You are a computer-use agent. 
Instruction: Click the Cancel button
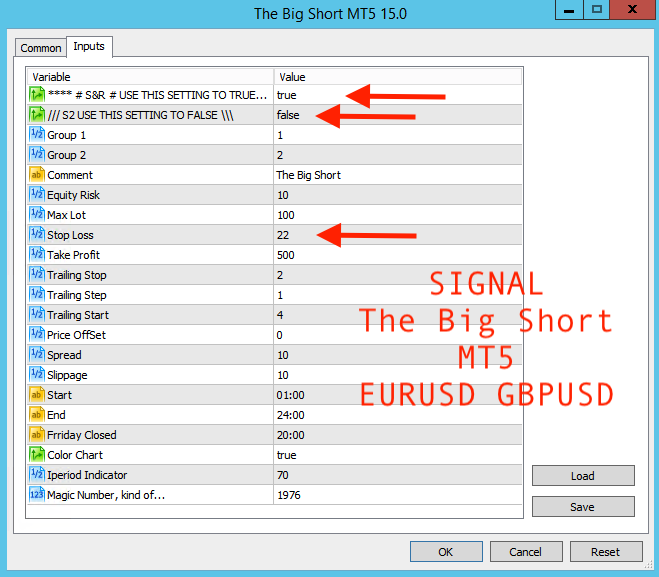coord(526,551)
